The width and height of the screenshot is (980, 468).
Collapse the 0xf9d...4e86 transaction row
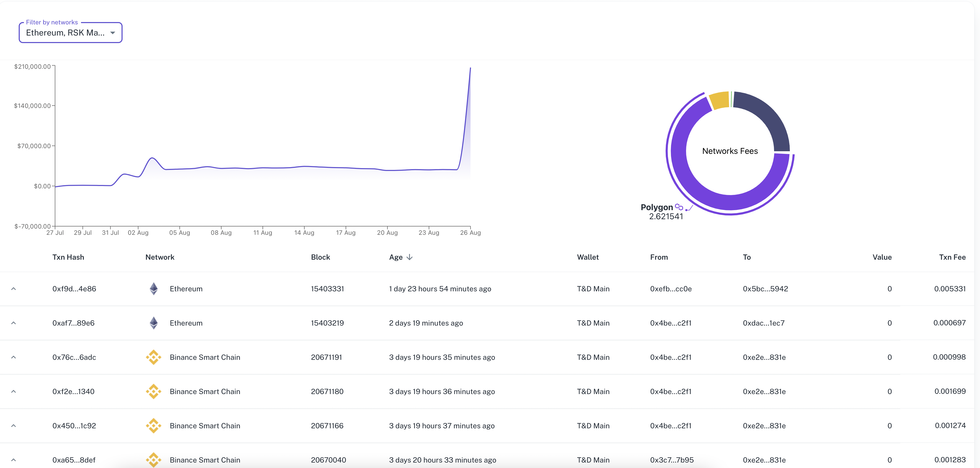tap(14, 288)
